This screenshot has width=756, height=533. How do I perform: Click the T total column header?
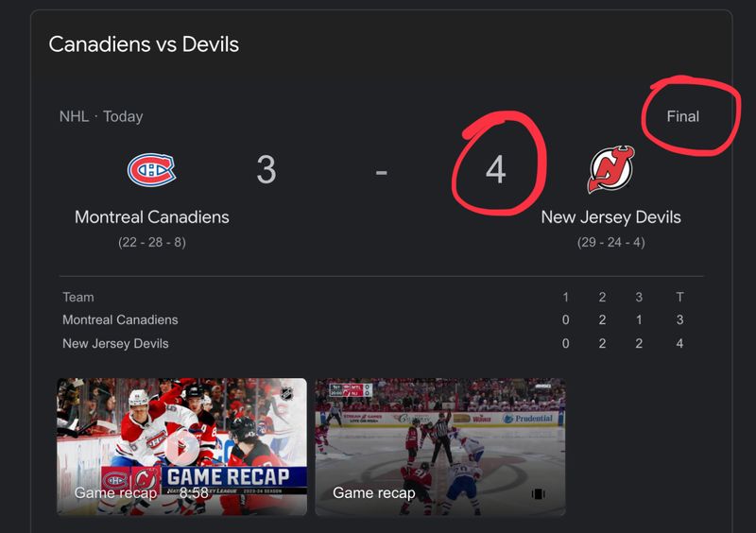[679, 297]
